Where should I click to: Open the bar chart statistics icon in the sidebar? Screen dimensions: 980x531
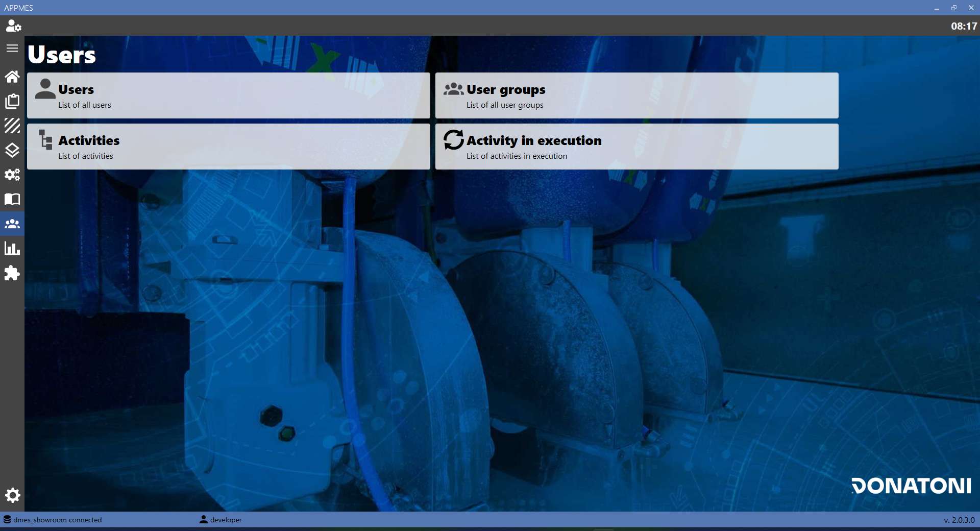(x=12, y=249)
